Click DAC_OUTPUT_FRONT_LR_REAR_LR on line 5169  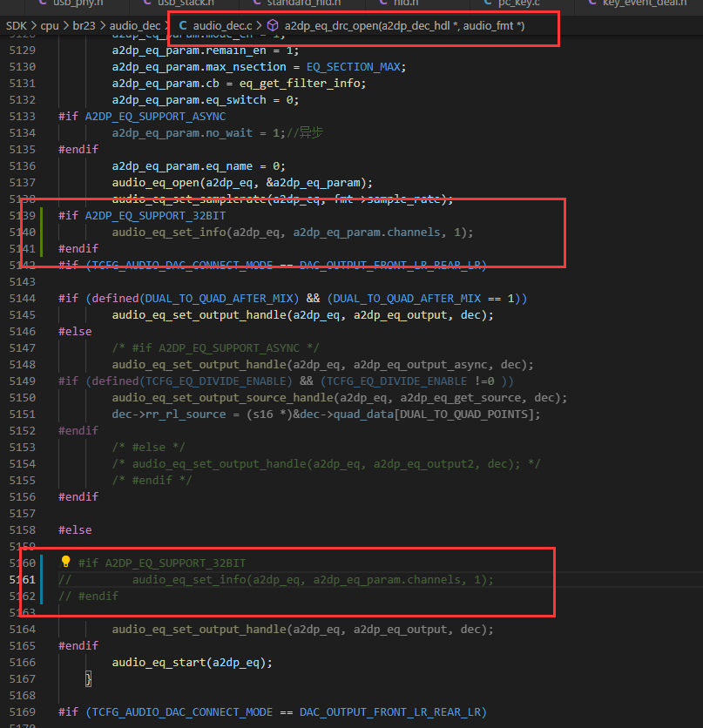coord(390,711)
